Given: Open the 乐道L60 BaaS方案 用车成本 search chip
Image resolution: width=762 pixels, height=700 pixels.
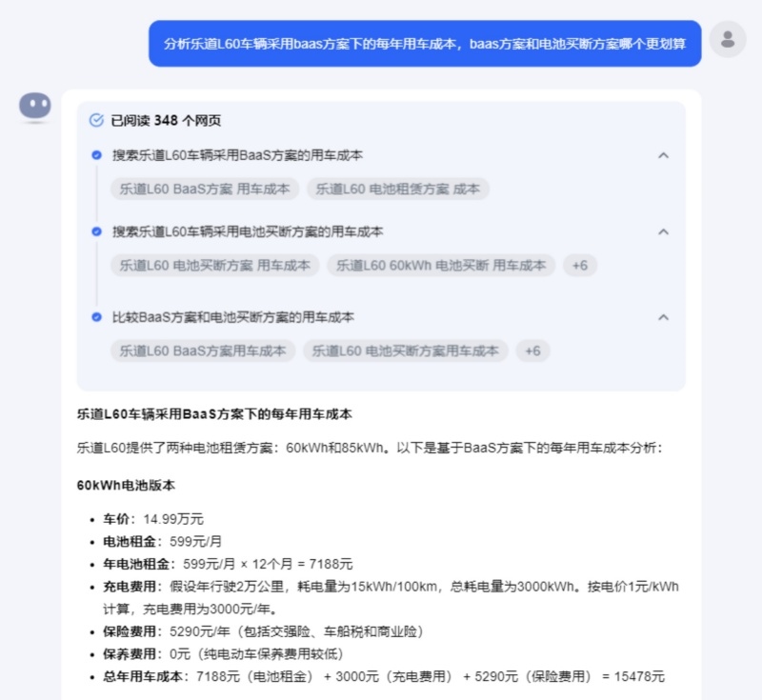Looking at the screenshot, I should tap(205, 189).
